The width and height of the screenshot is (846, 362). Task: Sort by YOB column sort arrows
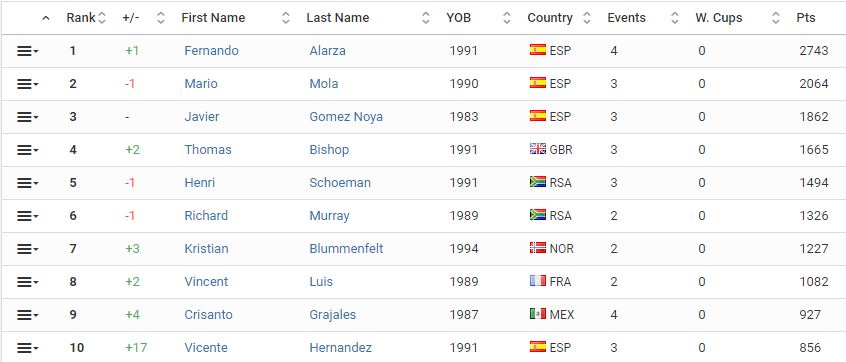(x=506, y=18)
